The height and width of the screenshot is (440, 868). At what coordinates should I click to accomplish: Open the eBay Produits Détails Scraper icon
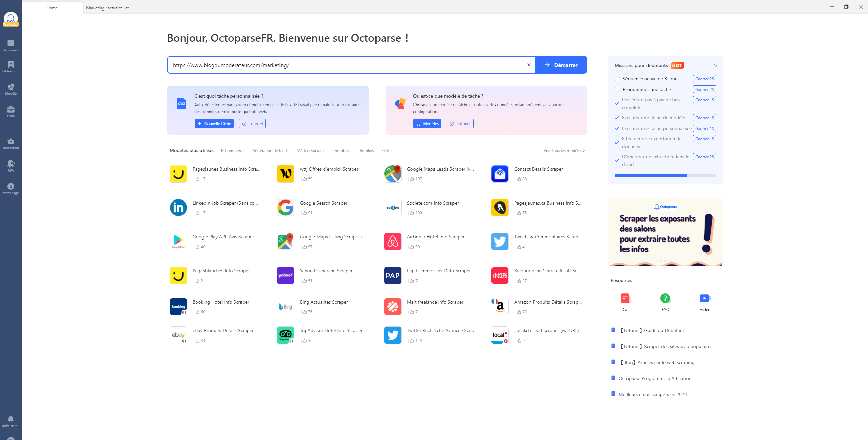[x=178, y=335]
